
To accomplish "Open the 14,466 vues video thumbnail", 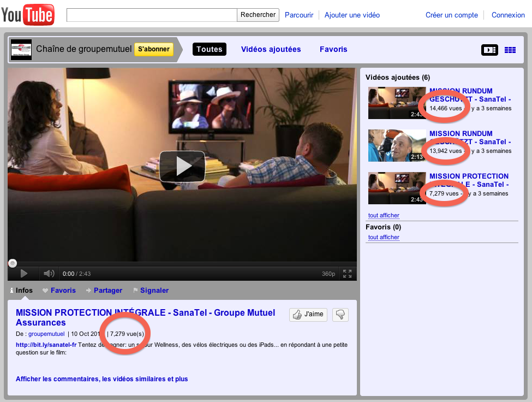I will point(397,103).
